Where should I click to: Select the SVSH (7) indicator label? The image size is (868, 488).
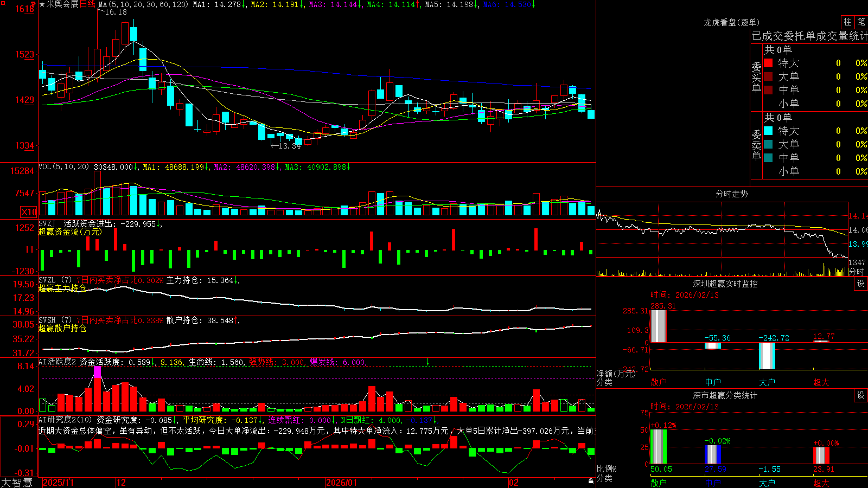pyautogui.click(x=55, y=320)
